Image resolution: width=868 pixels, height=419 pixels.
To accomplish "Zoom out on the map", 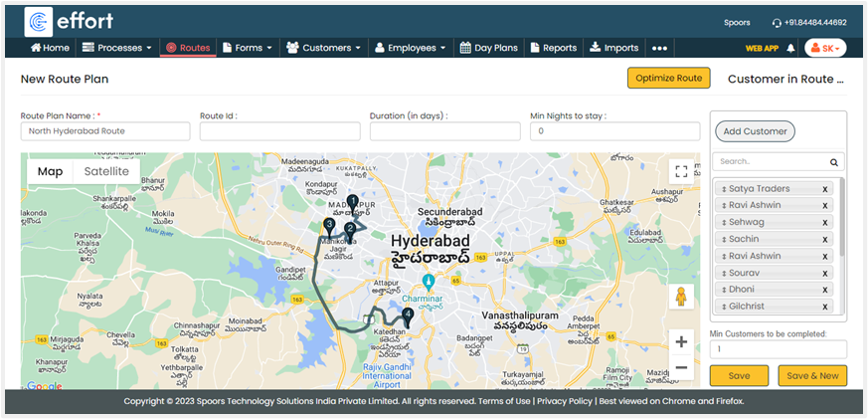I will click(x=681, y=367).
